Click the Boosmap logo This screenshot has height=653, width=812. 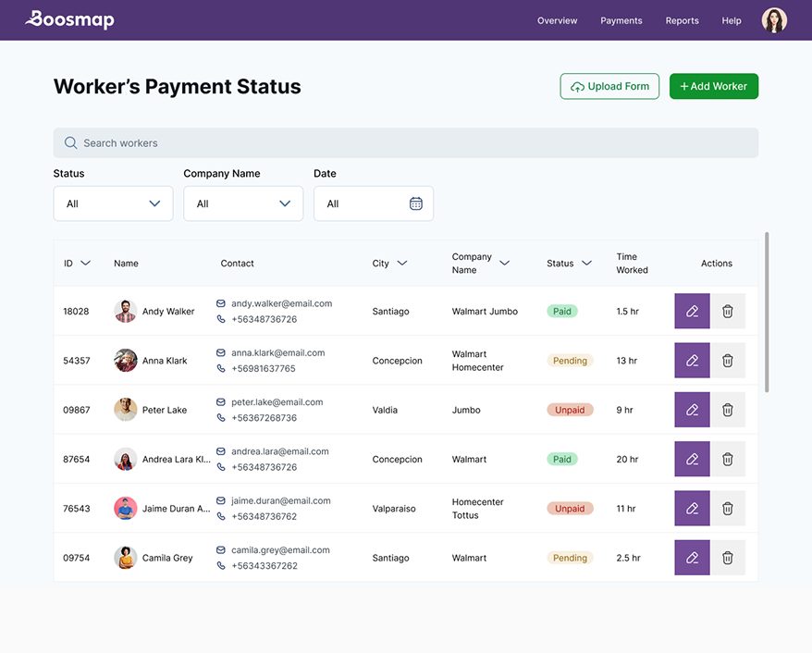70,19
